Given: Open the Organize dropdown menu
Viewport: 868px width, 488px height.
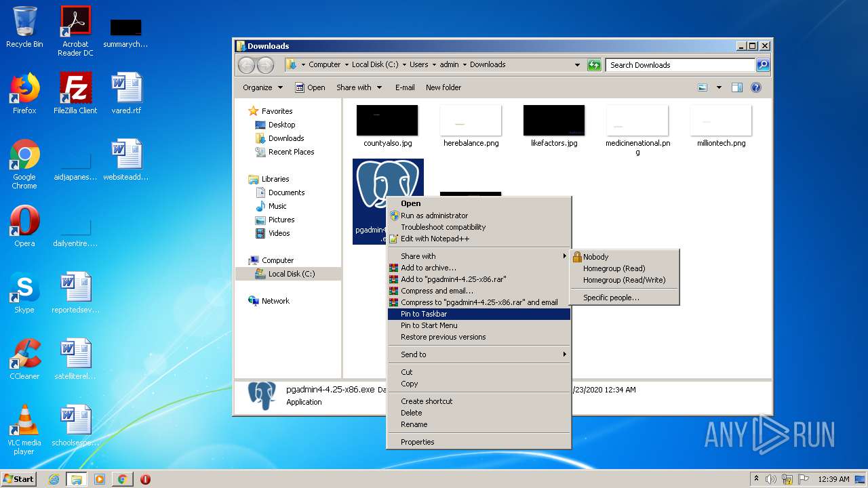Looking at the screenshot, I should pyautogui.click(x=262, y=87).
